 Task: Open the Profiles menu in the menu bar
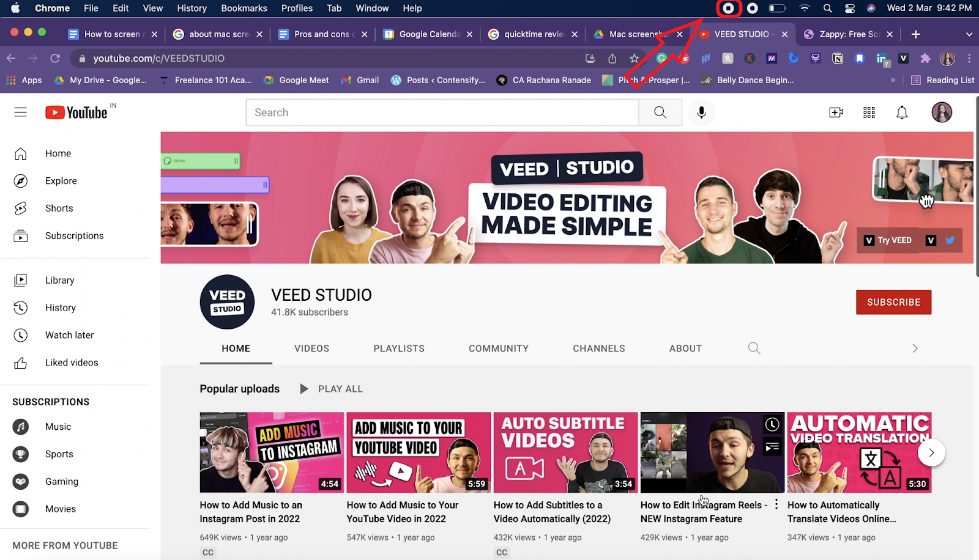point(297,9)
